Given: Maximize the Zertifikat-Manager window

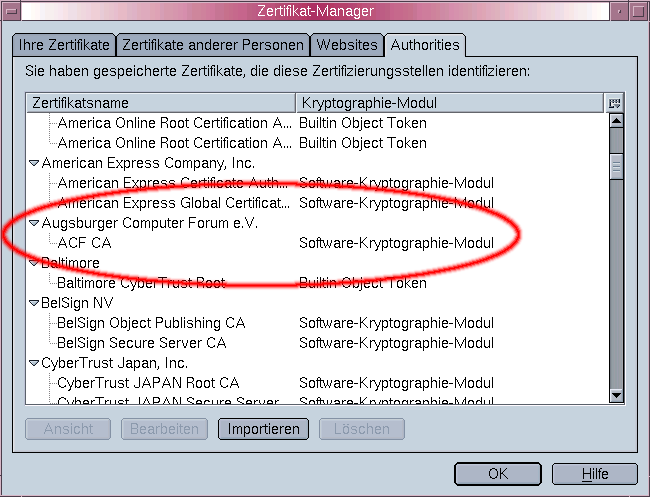Looking at the screenshot, I should click(638, 11).
